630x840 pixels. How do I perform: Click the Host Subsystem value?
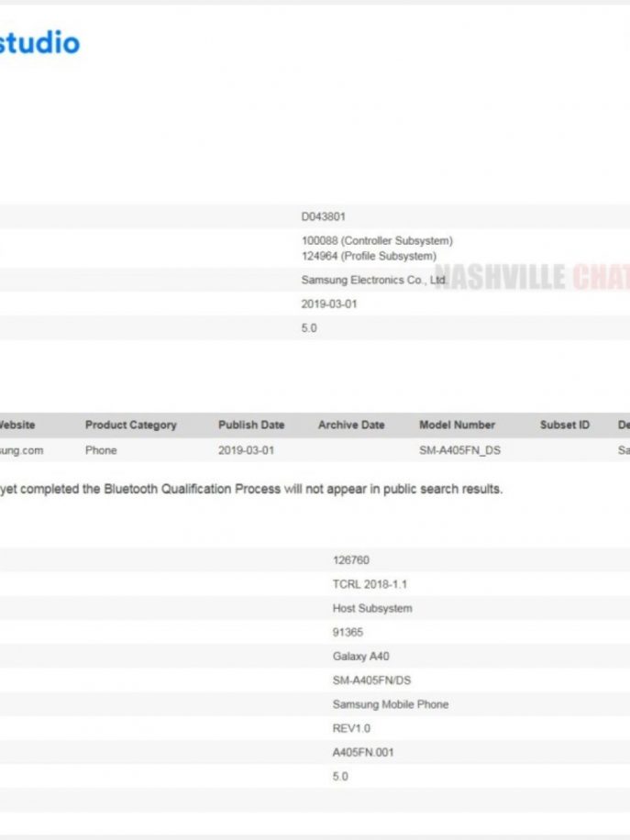[371, 608]
